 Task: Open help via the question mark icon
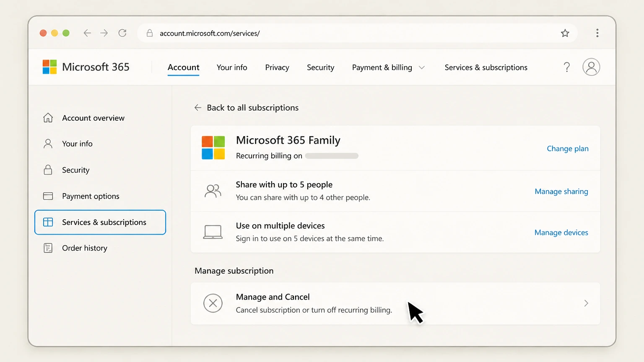[x=567, y=67]
